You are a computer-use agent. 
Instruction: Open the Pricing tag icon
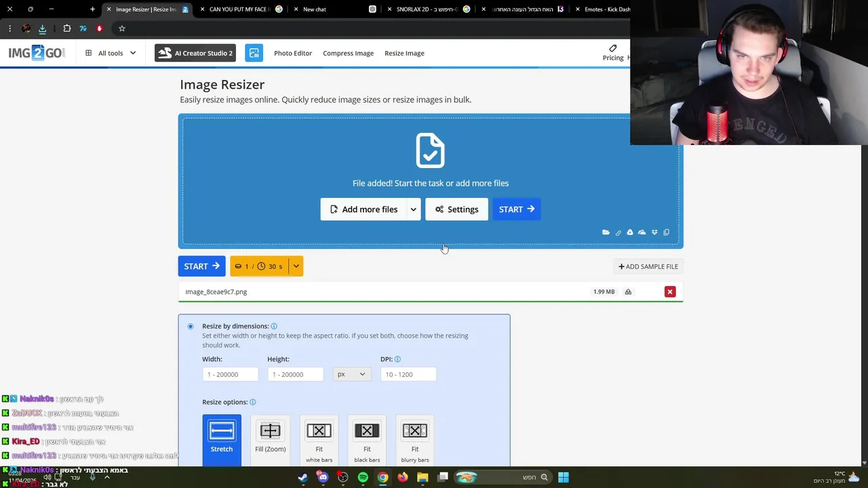coord(613,48)
